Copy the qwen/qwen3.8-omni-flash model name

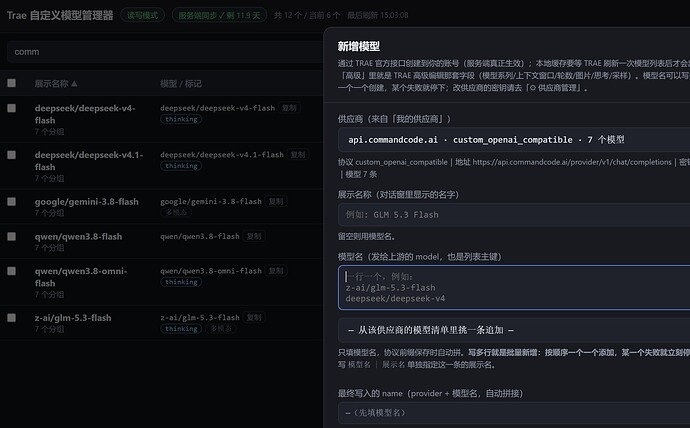click(276, 271)
